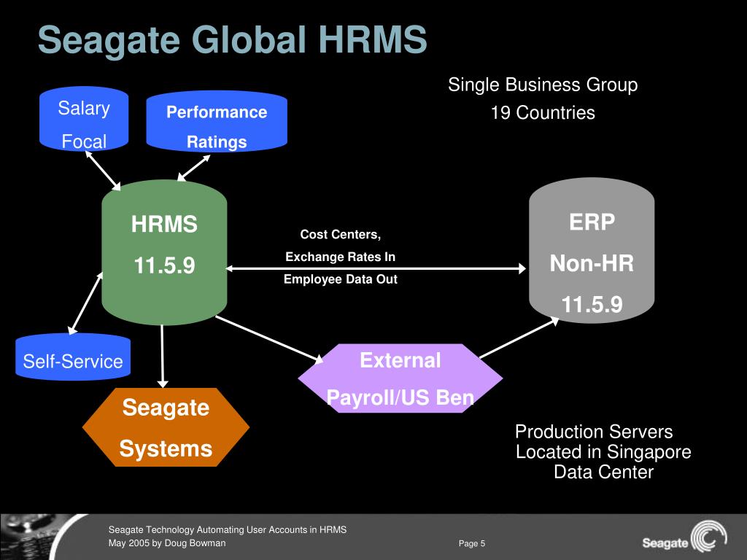Viewport: 747px width, 560px height.
Task: Click the "Page 5" page number
Action: click(x=472, y=543)
